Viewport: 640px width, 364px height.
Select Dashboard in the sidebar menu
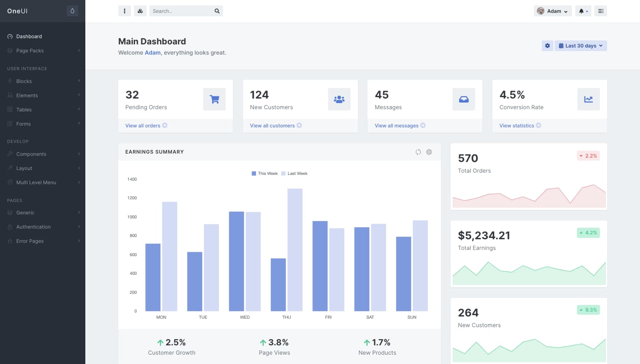29,36
